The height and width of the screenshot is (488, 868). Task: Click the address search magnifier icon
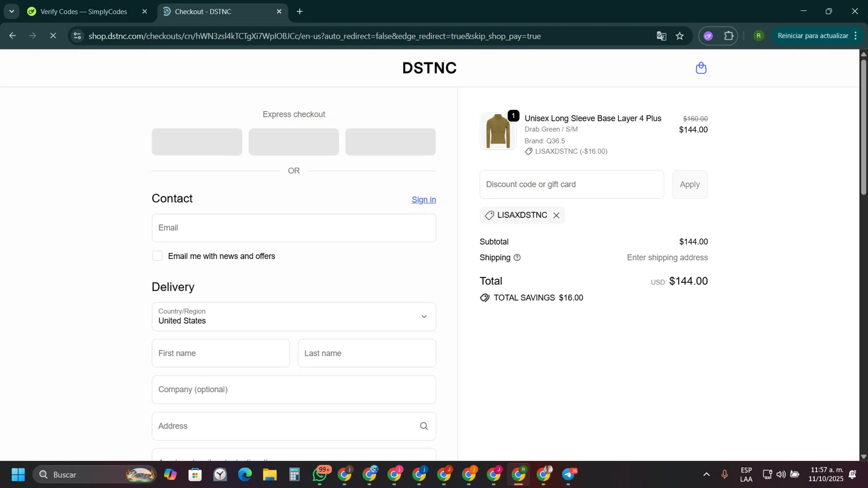pyautogui.click(x=424, y=426)
